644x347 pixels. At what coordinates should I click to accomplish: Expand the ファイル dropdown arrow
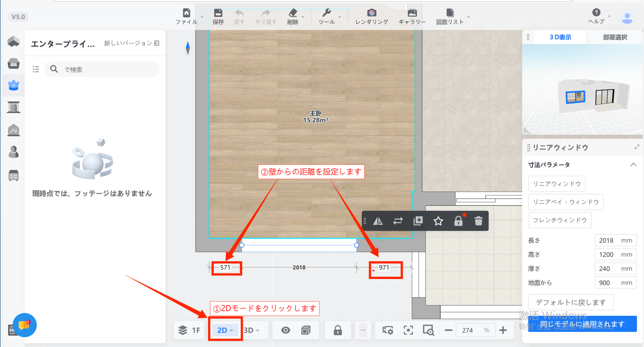point(202,17)
